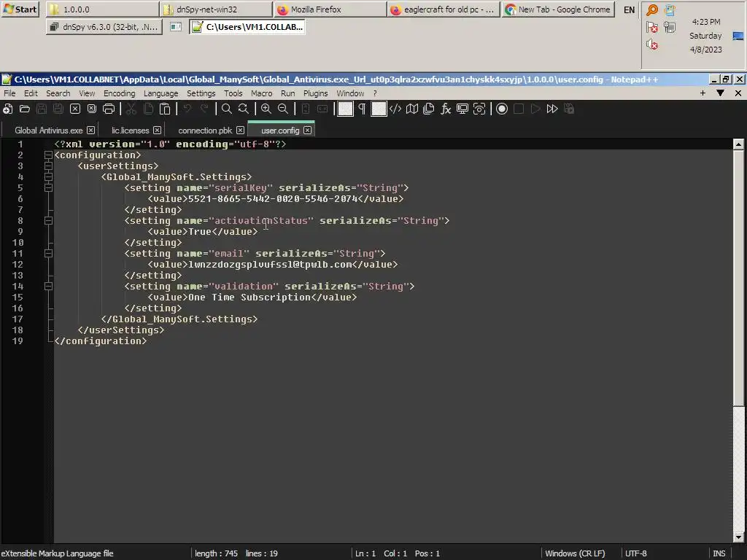The image size is (747, 560).
Task: Close the connection.pbk tab
Action: [241, 131]
